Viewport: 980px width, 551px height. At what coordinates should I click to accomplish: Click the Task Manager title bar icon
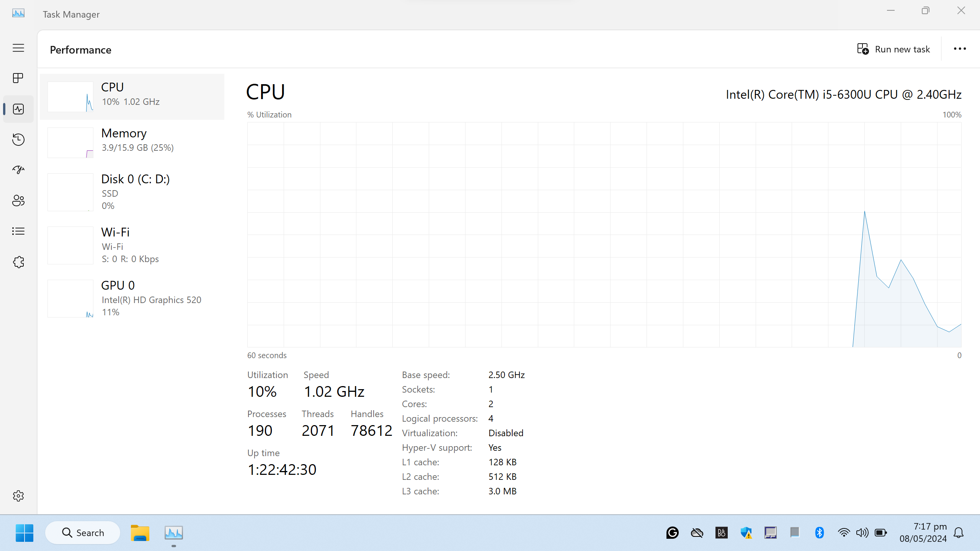click(x=18, y=13)
